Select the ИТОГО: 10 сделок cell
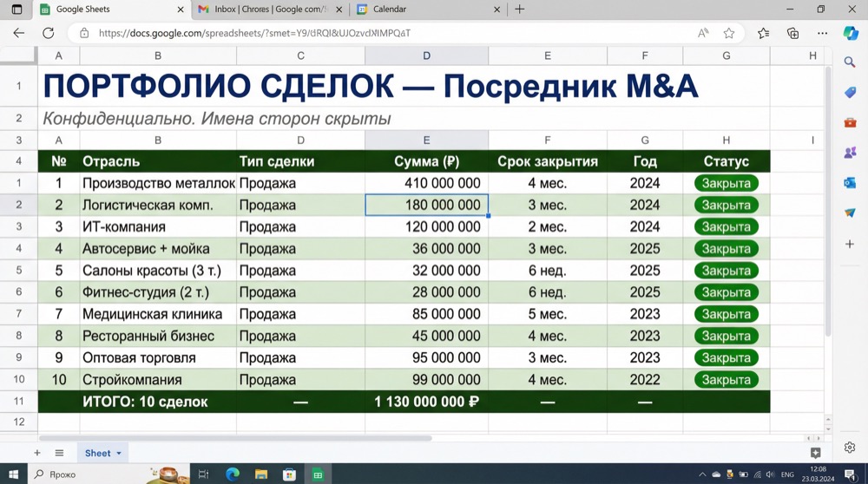The width and height of the screenshot is (868, 484). (x=158, y=401)
